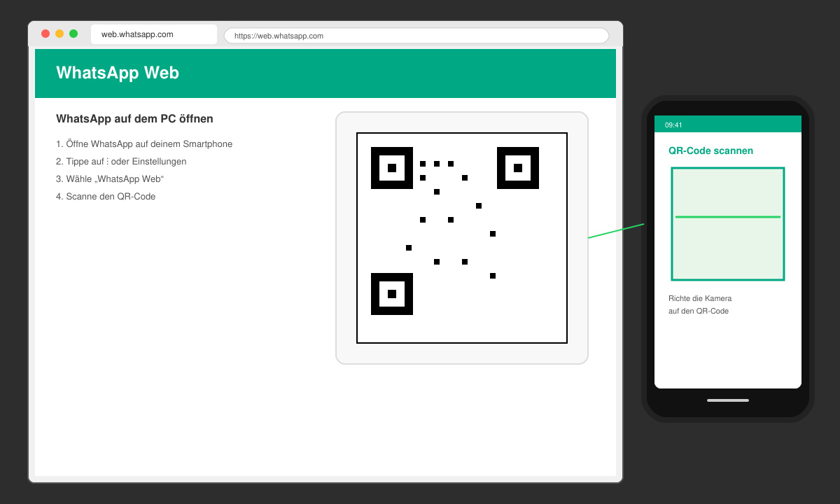The width and height of the screenshot is (840, 504).
Task: Click the red close window button
Action: coord(45,34)
